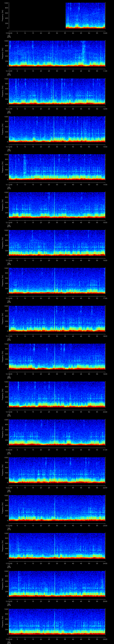Click the 10:00 end label on the first time axis
This screenshot has height=644, width=114.
tap(105, 33)
